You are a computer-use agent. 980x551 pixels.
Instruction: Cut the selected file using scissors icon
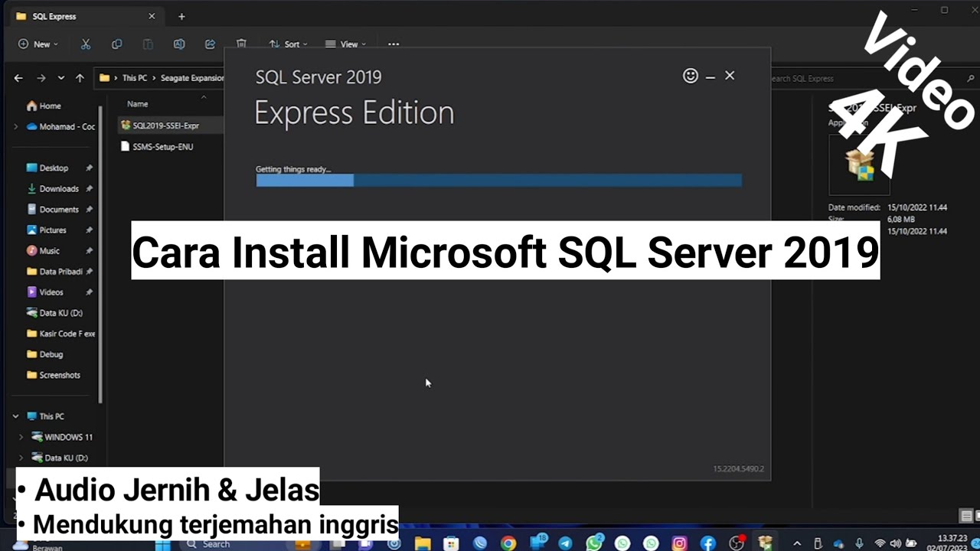point(86,44)
